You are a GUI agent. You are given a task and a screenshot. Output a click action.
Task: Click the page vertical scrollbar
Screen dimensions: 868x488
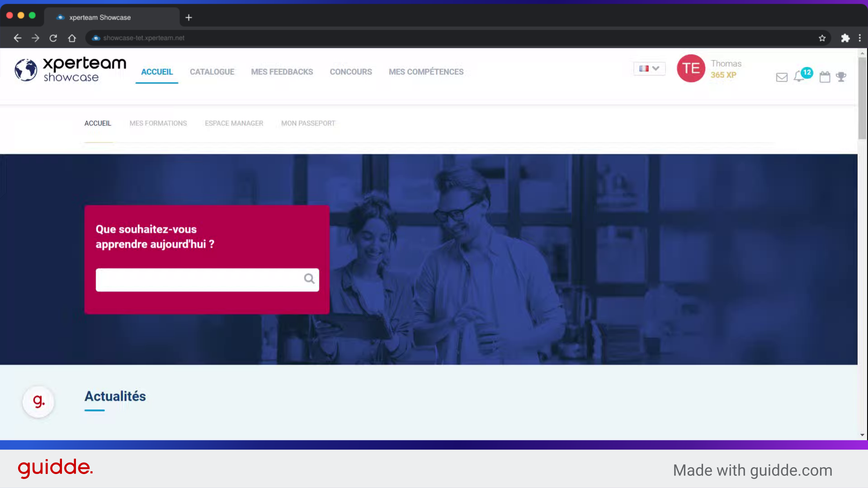tap(862, 99)
